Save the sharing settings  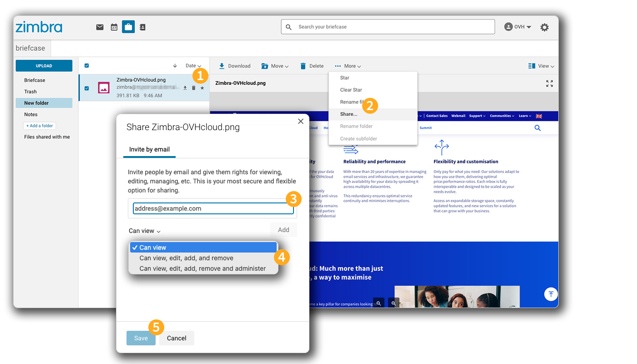[141, 338]
